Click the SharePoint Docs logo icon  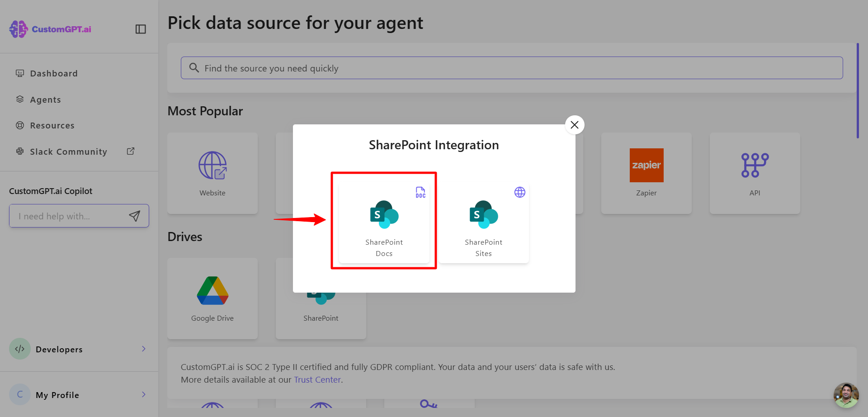pyautogui.click(x=384, y=214)
